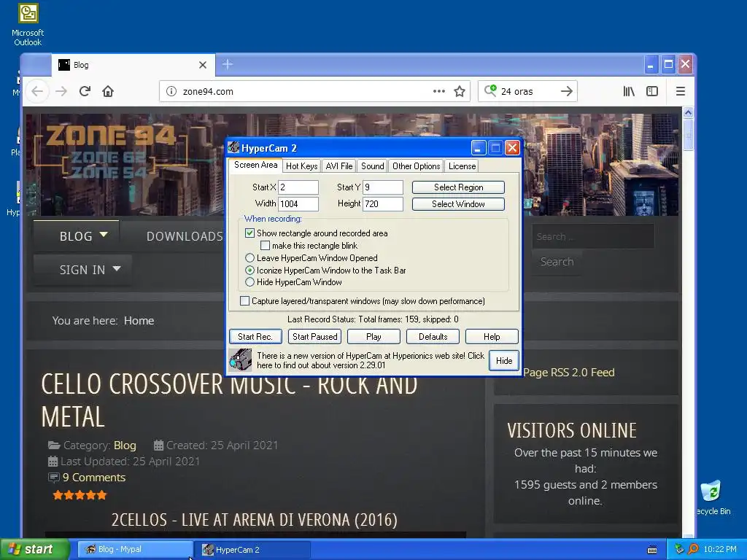Bookmark this page with the star icon
The height and width of the screenshot is (560, 747).
point(460,91)
